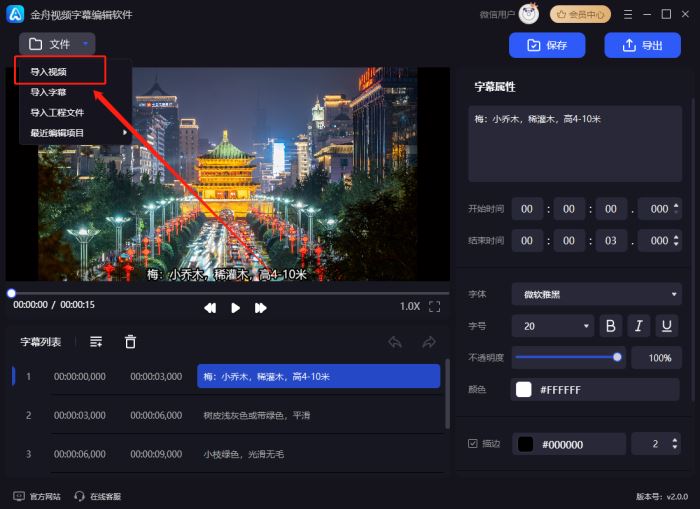
Task: Click the app logo icon
Action: 15,14
